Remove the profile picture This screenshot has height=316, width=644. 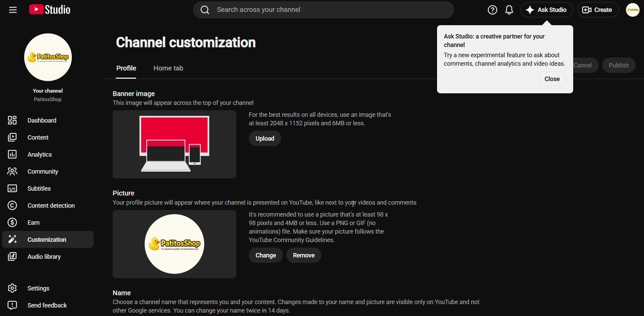coord(304,255)
